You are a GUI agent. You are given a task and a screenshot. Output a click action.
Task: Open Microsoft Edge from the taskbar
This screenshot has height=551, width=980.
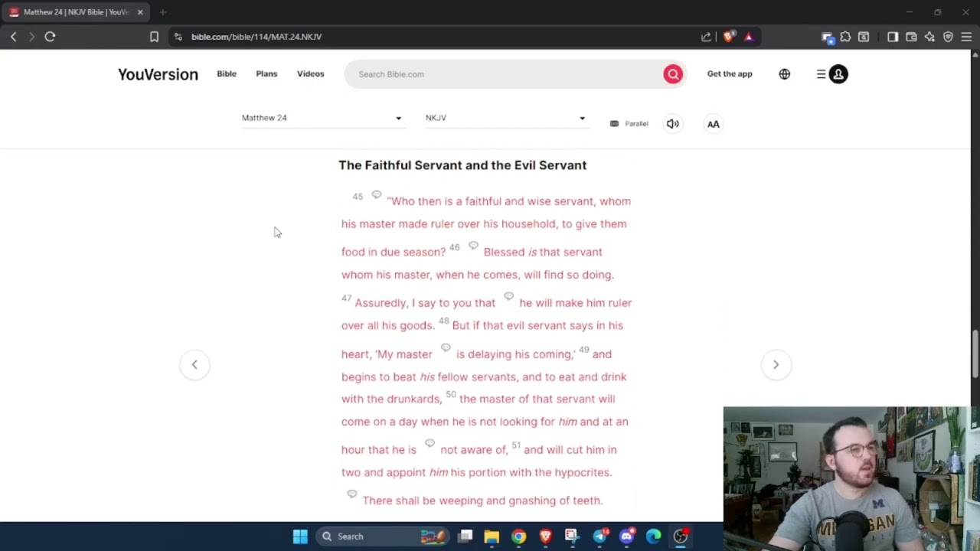coord(653,536)
